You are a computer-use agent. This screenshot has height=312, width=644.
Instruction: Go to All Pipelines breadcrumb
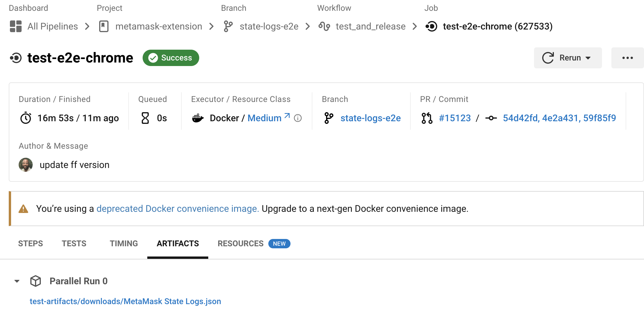click(x=52, y=26)
